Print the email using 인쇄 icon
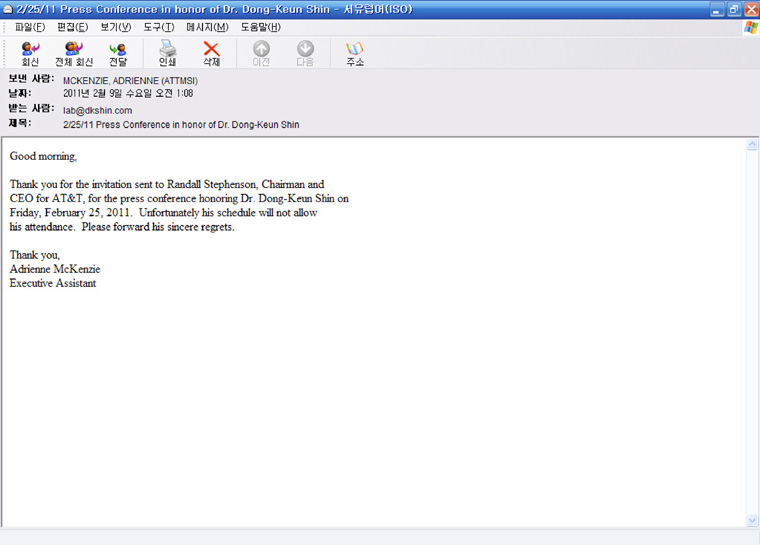Viewport: 760px width, 545px height. (168, 53)
